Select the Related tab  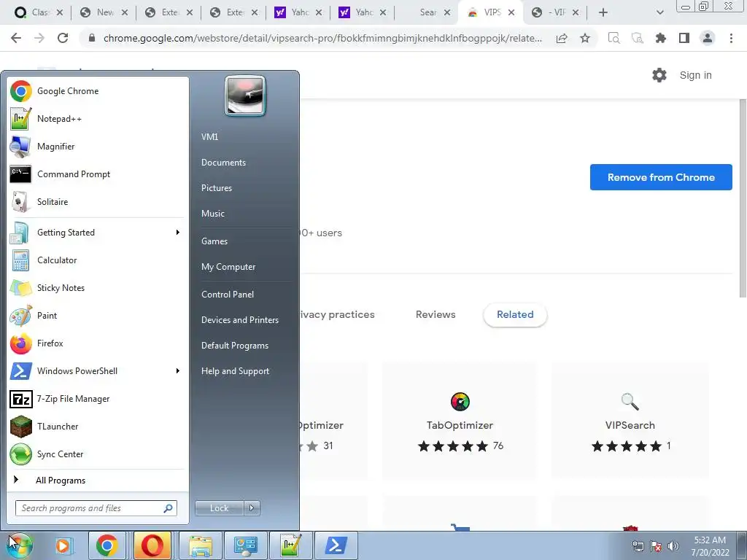pos(515,314)
